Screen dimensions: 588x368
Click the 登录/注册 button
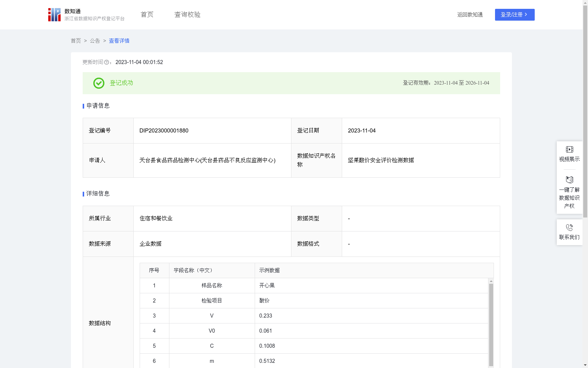click(x=515, y=15)
